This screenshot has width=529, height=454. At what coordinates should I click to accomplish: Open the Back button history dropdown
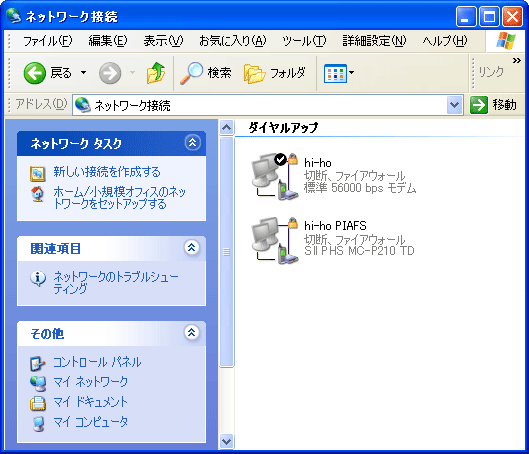(x=83, y=73)
